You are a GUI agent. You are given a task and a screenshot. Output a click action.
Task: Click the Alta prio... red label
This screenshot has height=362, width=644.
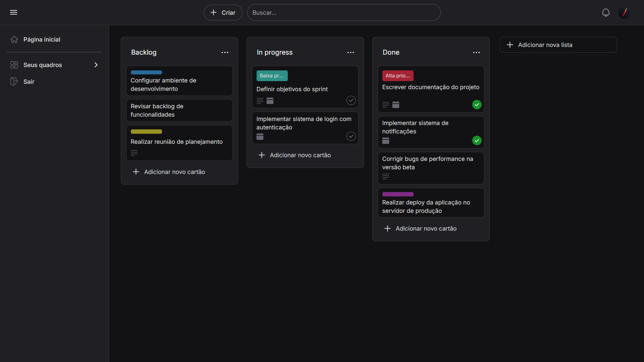[x=398, y=76]
